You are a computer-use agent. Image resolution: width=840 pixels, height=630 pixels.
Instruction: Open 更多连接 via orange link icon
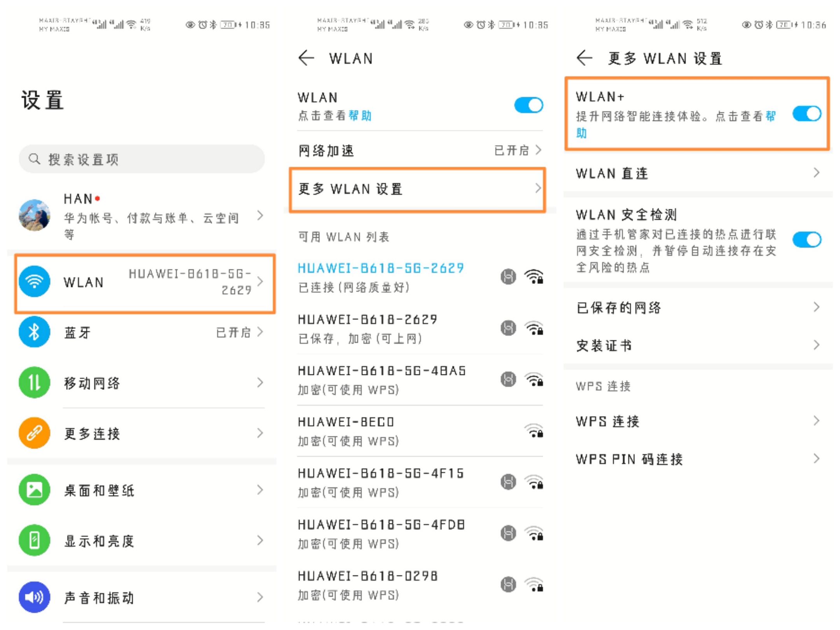coord(34,433)
